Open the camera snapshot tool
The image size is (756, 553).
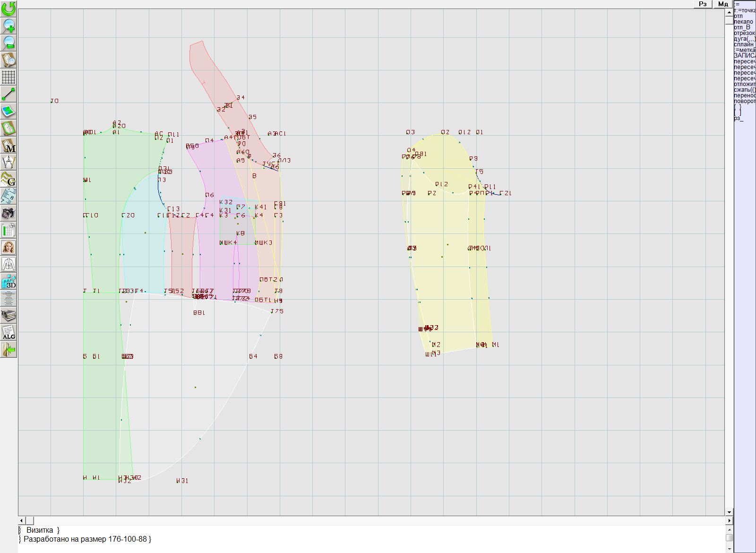(x=9, y=213)
